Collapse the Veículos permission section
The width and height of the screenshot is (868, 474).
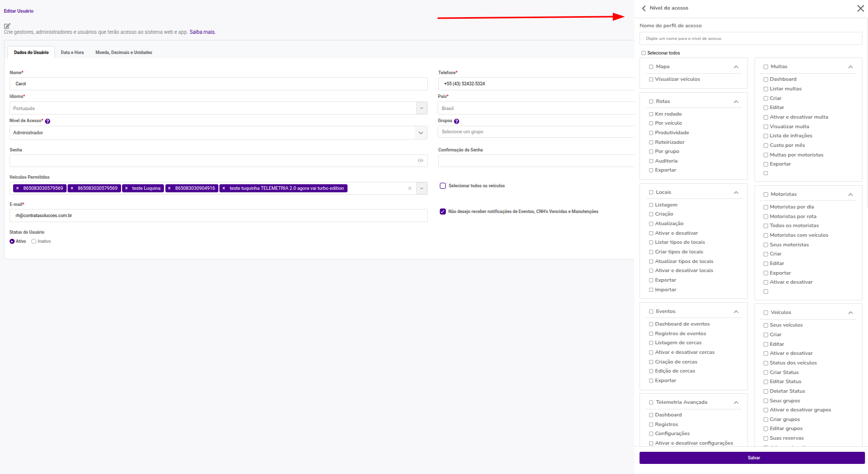[850, 312]
